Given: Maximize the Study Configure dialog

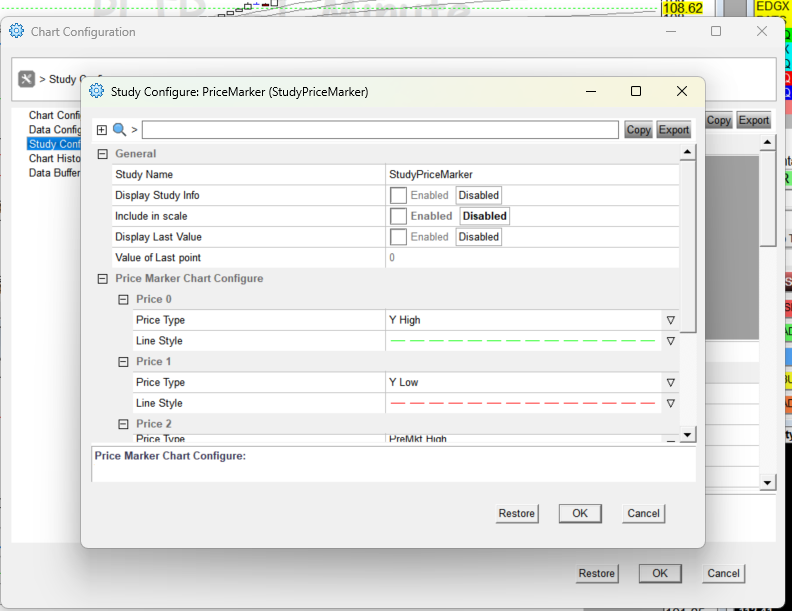Looking at the screenshot, I should (x=636, y=91).
